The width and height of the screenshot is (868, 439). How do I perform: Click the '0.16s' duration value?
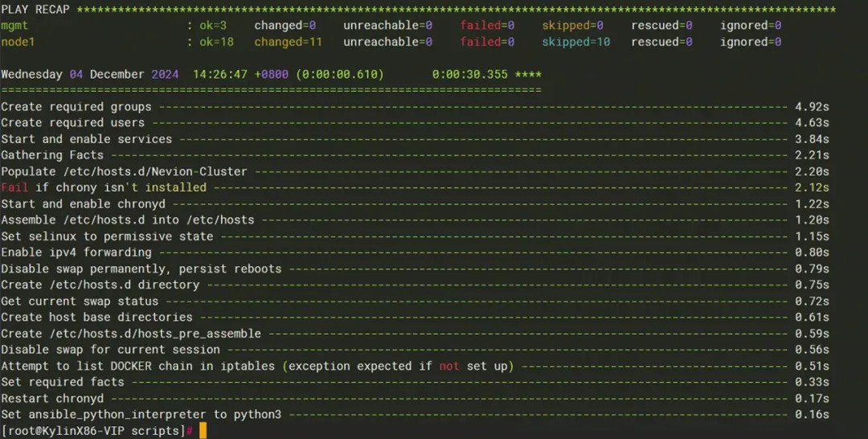coord(812,414)
